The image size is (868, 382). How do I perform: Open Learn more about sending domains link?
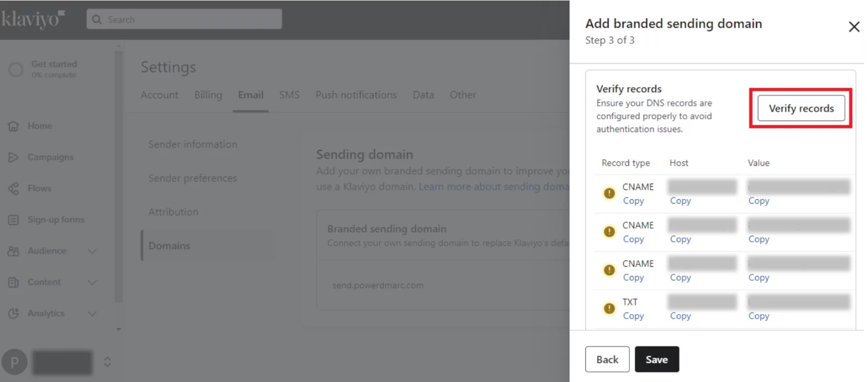(x=494, y=187)
